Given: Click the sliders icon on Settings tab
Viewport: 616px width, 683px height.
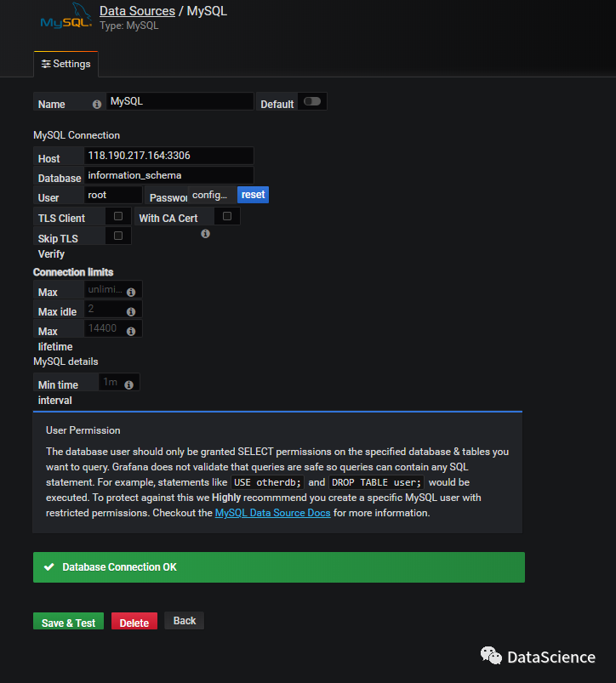Looking at the screenshot, I should tap(46, 64).
